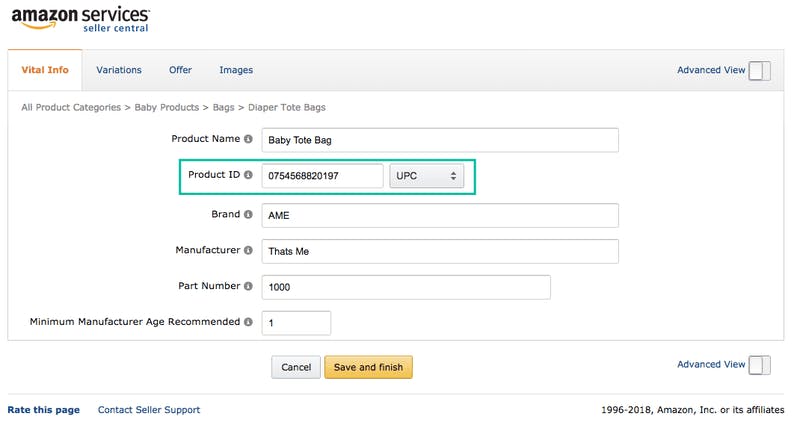
Task: Click the Rate this page link
Action: tap(43, 410)
